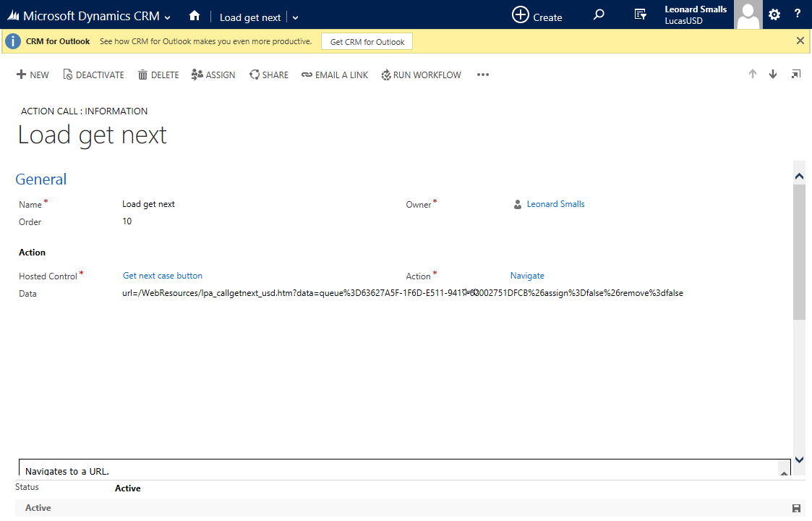Screen dimensions: 812x521
Task: Open the Leonard Smalls owner link
Action: [x=555, y=204]
